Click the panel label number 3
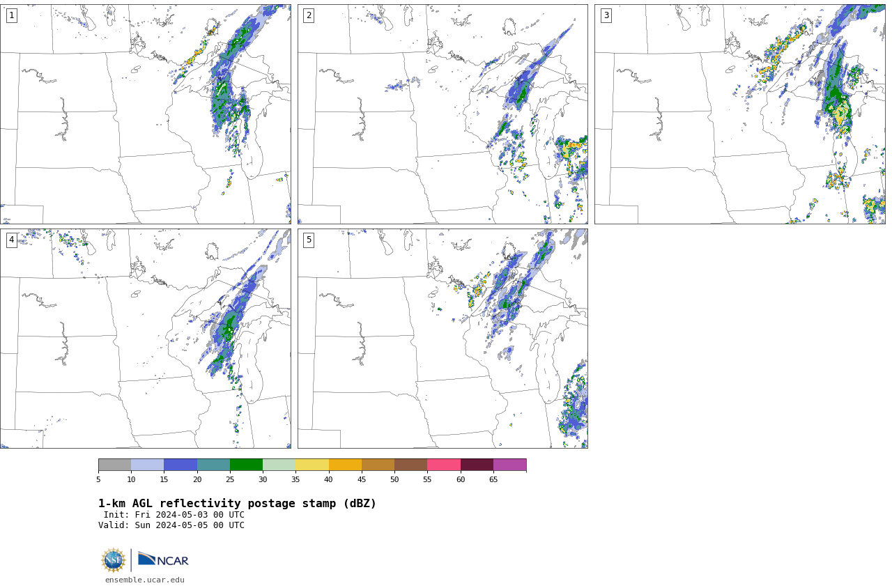892x588 pixels. tap(606, 15)
